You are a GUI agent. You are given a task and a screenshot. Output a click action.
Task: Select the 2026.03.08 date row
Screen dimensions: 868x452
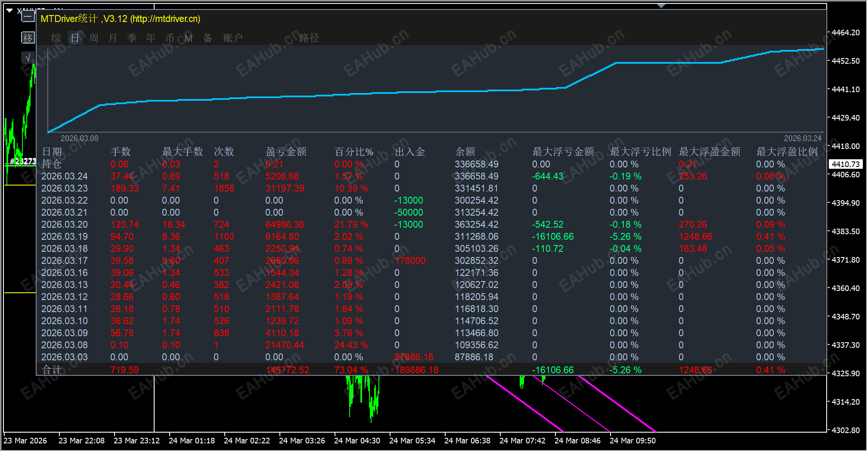pyautogui.click(x=65, y=345)
